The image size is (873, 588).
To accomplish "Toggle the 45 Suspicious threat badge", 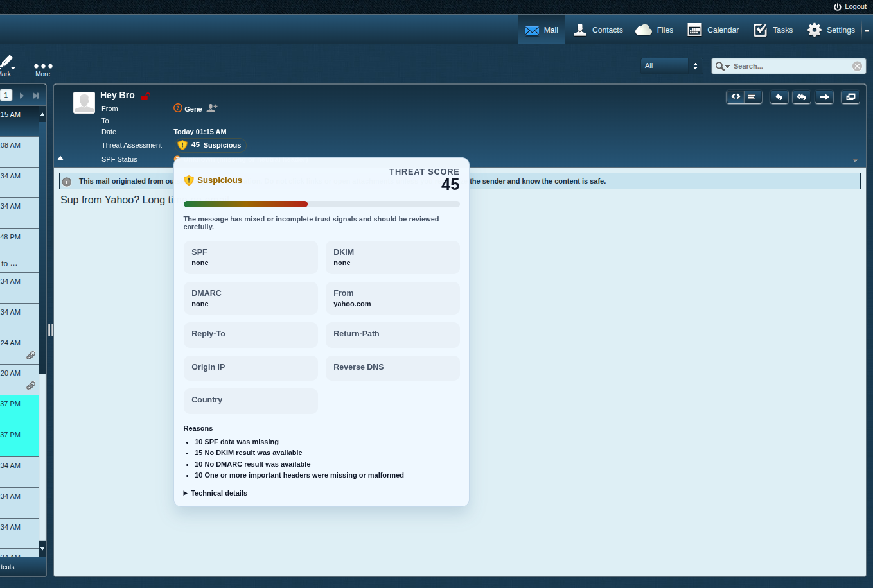I will (x=210, y=145).
